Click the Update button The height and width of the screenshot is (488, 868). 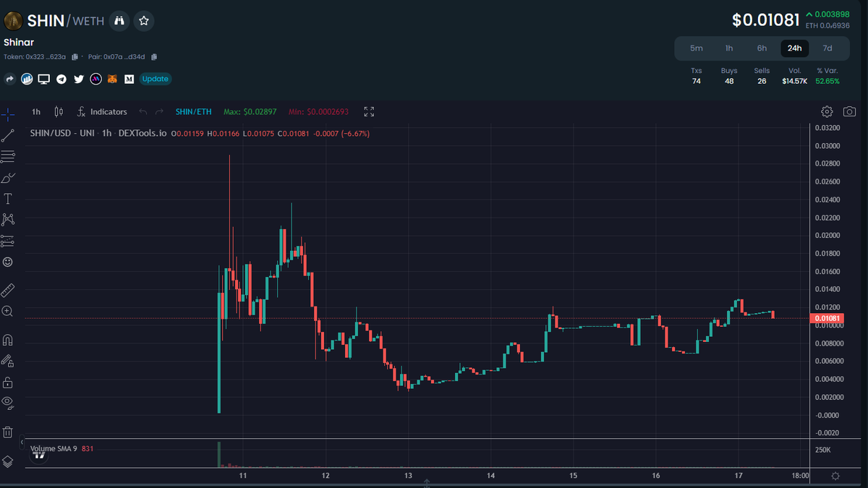(155, 79)
